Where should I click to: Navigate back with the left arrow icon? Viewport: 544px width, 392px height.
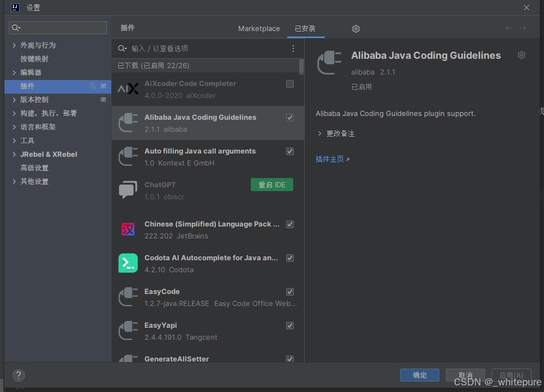coord(508,28)
